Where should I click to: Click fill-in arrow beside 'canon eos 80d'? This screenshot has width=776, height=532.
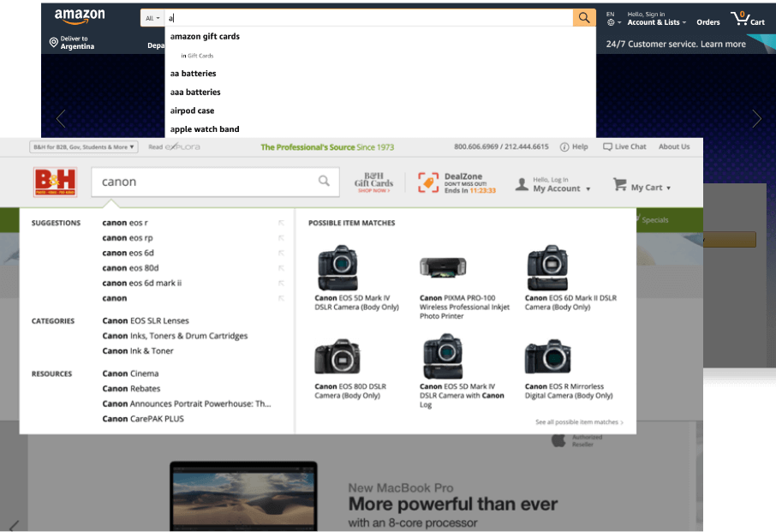coord(281,268)
